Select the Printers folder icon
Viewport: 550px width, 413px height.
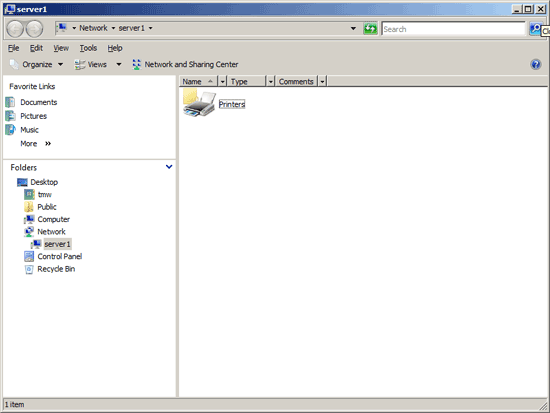(199, 103)
